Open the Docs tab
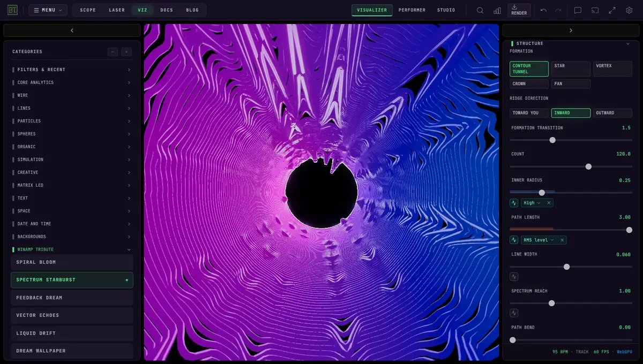 [x=167, y=10]
